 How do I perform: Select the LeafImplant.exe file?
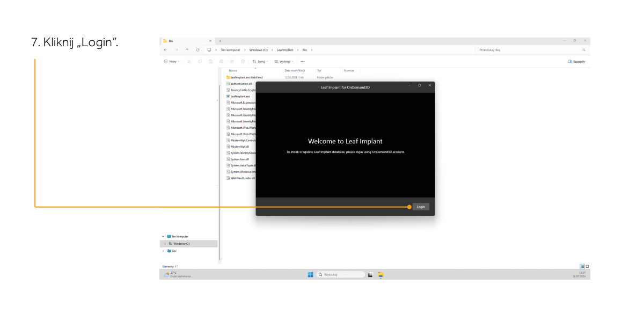click(x=238, y=96)
